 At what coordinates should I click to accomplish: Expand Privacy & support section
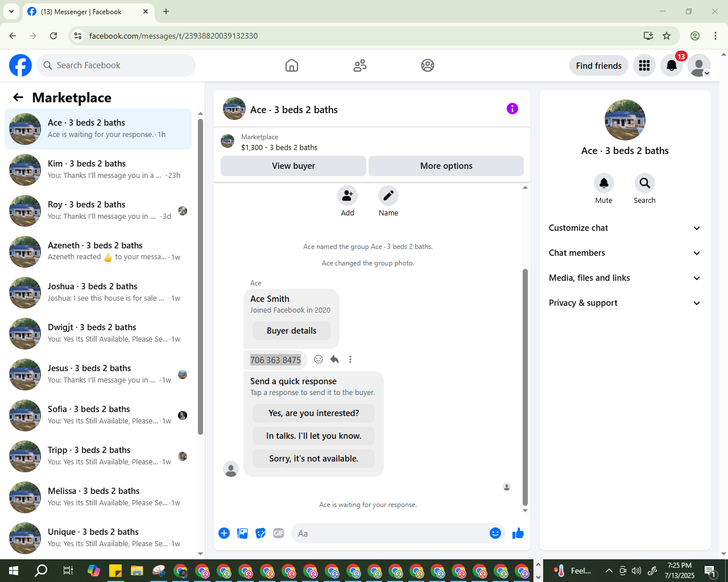(625, 303)
